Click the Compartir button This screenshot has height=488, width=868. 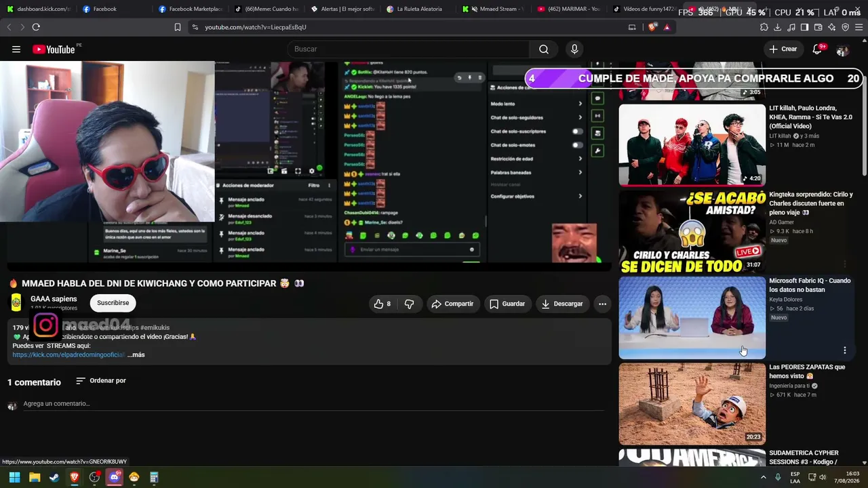point(452,304)
